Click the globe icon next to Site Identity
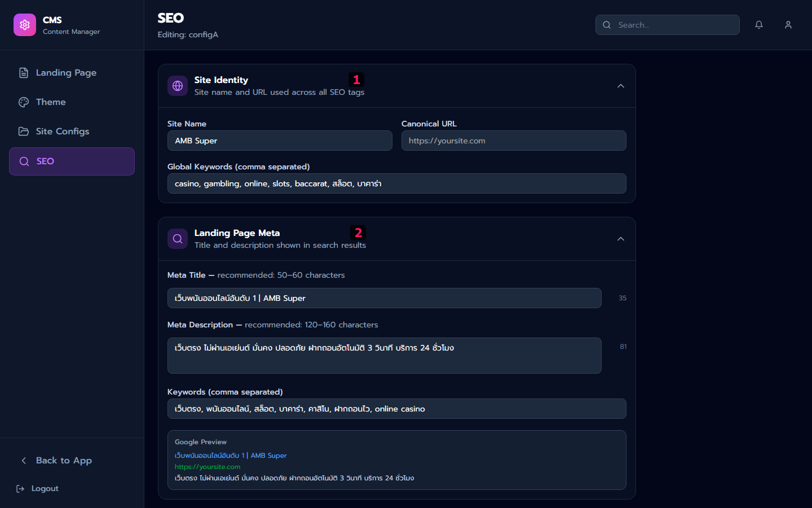812x508 pixels. coord(178,85)
